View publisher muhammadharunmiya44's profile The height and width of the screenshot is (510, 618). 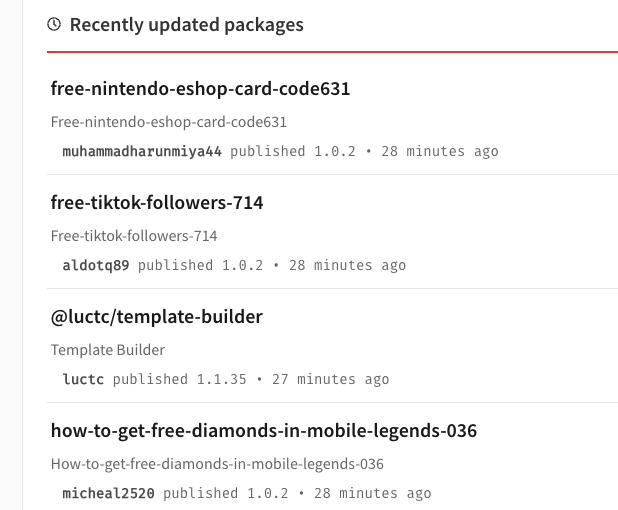coord(142,151)
